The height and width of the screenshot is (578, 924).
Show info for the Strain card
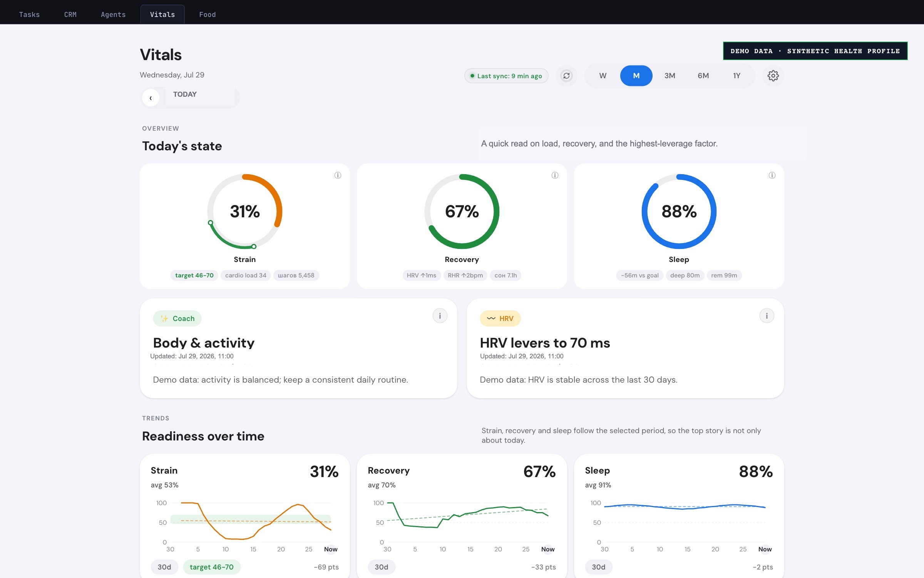click(338, 175)
